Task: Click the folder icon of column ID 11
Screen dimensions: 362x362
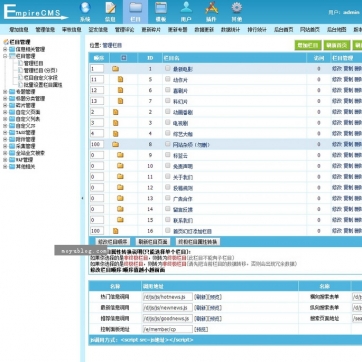Action: (120, 177)
